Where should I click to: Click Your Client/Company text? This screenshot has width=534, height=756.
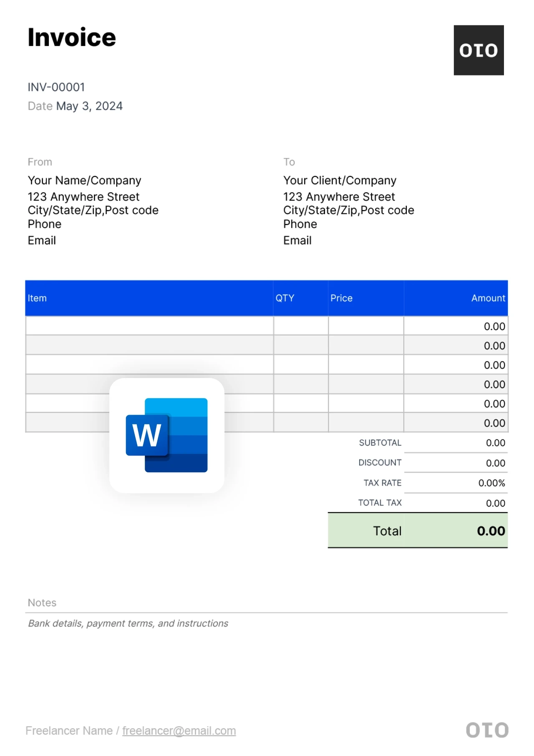(x=340, y=180)
